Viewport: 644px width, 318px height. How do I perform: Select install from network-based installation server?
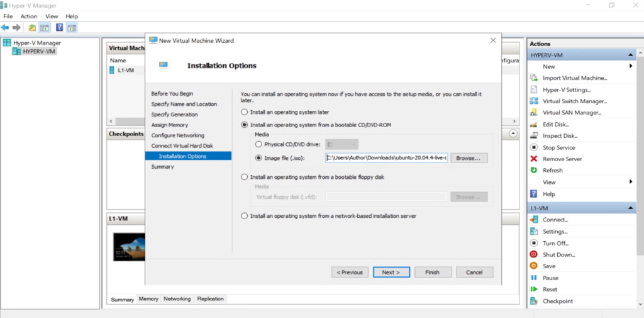coord(245,216)
